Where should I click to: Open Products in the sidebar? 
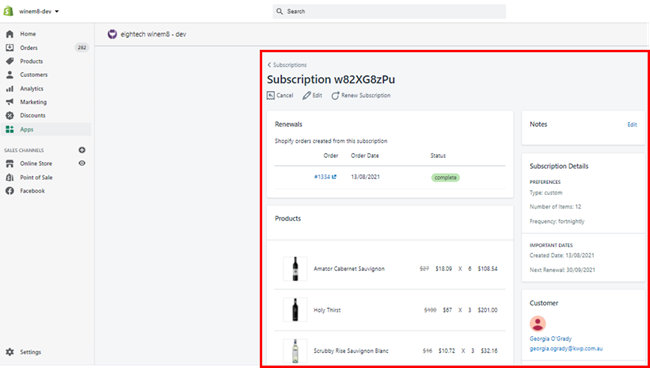pyautogui.click(x=32, y=61)
